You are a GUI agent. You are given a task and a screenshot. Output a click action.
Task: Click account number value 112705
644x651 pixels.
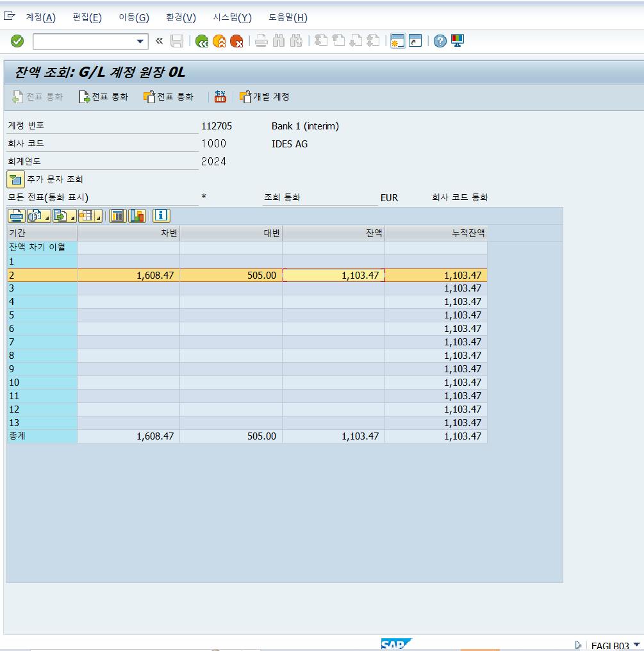coord(217,126)
